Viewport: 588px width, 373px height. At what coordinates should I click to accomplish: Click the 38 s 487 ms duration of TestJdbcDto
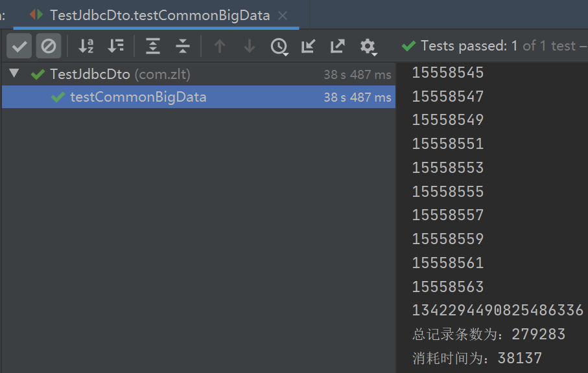(357, 74)
